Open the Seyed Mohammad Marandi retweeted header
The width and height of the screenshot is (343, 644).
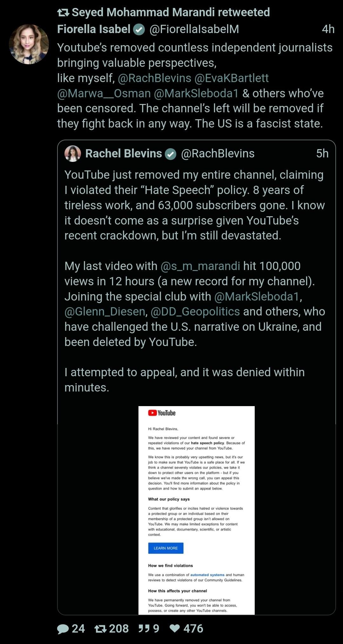click(171, 12)
